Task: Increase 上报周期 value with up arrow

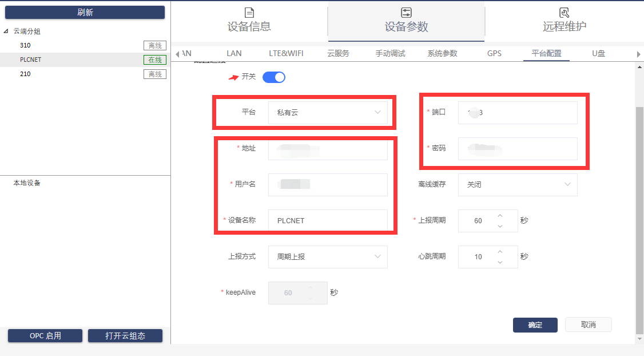Action: click(500, 215)
